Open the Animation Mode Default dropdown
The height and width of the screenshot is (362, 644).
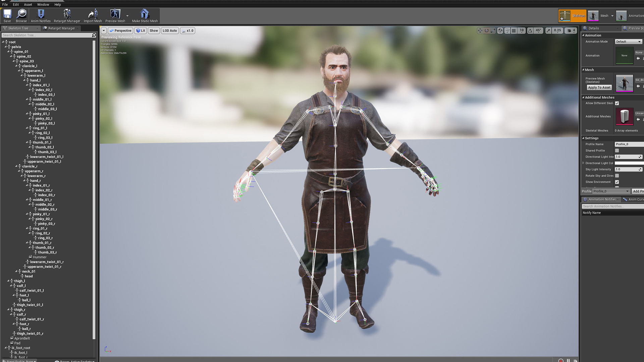click(628, 42)
